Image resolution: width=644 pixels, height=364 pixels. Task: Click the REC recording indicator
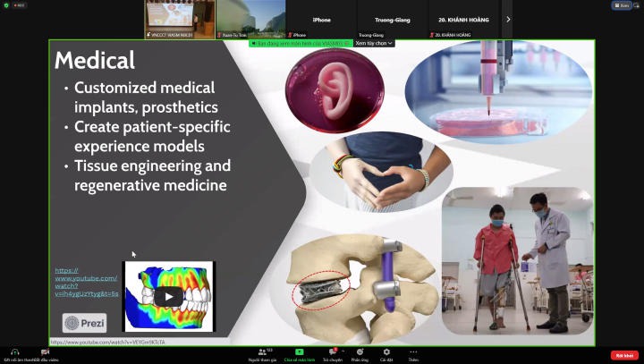20,5
